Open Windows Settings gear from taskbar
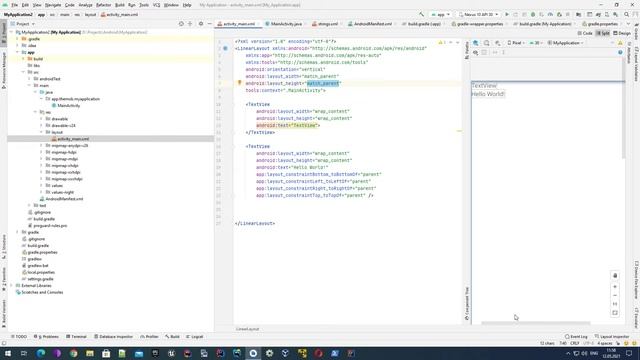 click(x=269, y=353)
